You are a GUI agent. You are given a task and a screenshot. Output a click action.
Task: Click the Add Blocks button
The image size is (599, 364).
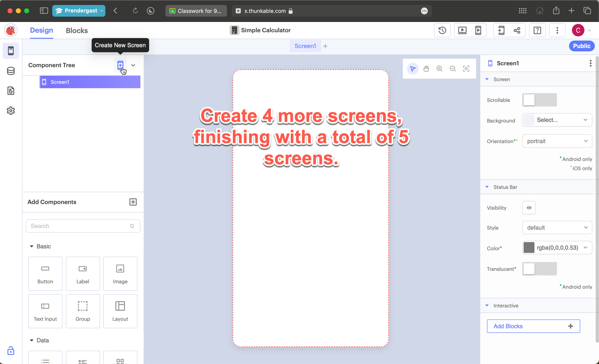pyautogui.click(x=533, y=326)
